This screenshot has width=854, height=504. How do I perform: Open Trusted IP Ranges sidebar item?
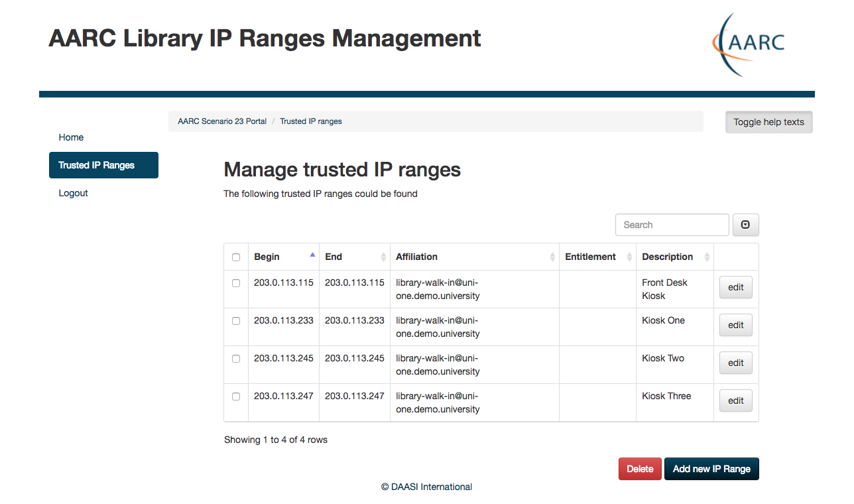click(103, 165)
